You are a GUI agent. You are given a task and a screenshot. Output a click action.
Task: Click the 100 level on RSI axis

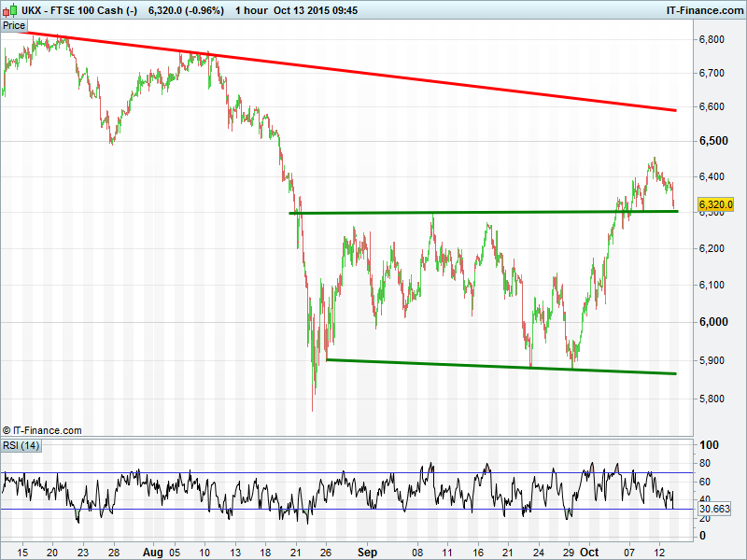[708, 446]
